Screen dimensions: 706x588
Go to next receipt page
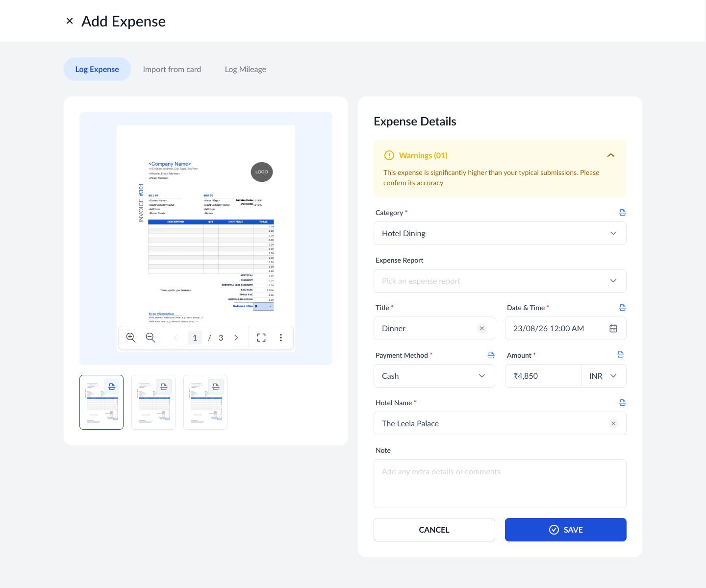pyautogui.click(x=236, y=338)
